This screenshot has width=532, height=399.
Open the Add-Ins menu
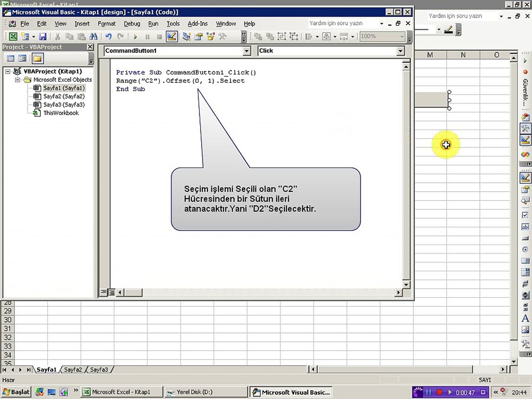pyautogui.click(x=198, y=24)
